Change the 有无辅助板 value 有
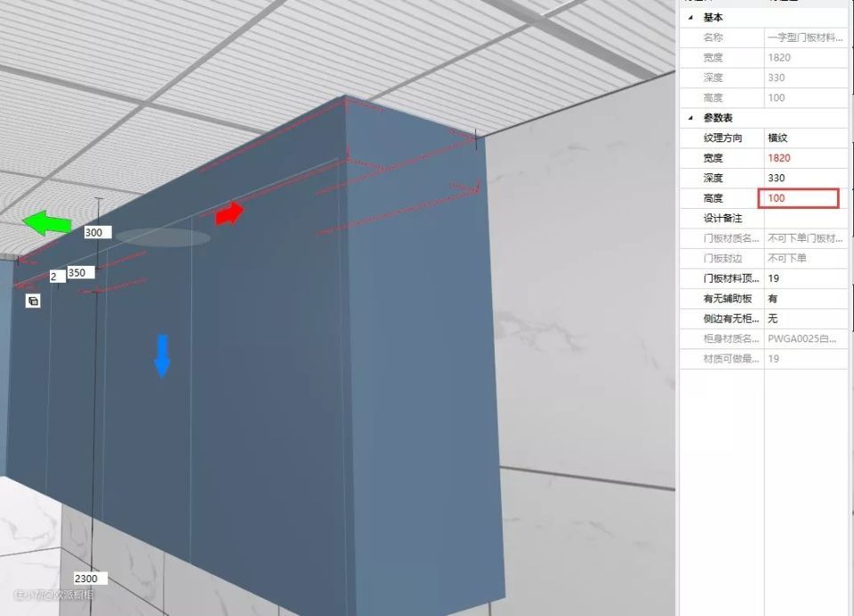Image resolution: width=854 pixels, height=616 pixels. click(805, 299)
